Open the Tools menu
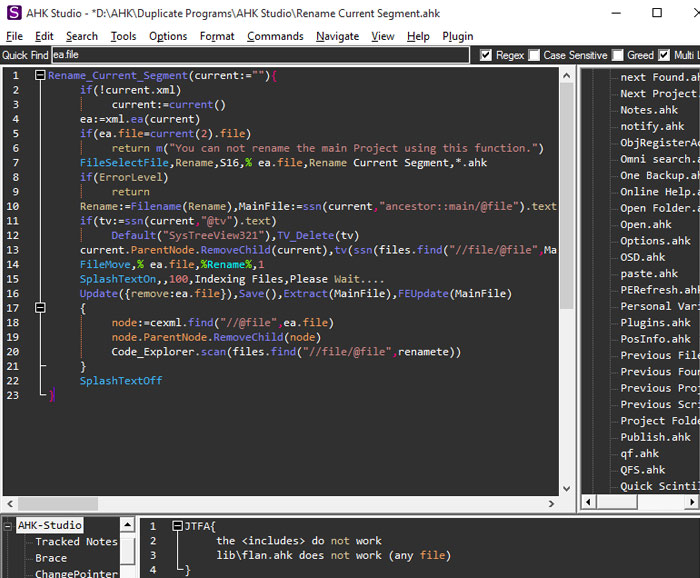700x578 pixels. 123,36
